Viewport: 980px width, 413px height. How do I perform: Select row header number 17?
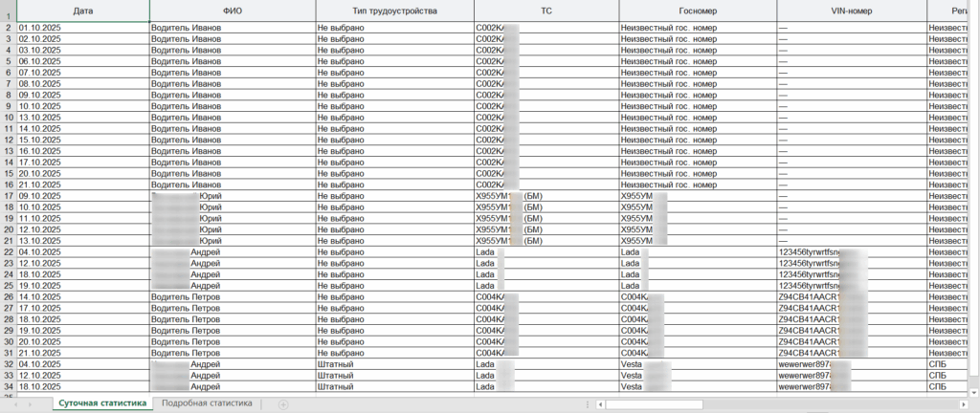pyautogui.click(x=8, y=196)
